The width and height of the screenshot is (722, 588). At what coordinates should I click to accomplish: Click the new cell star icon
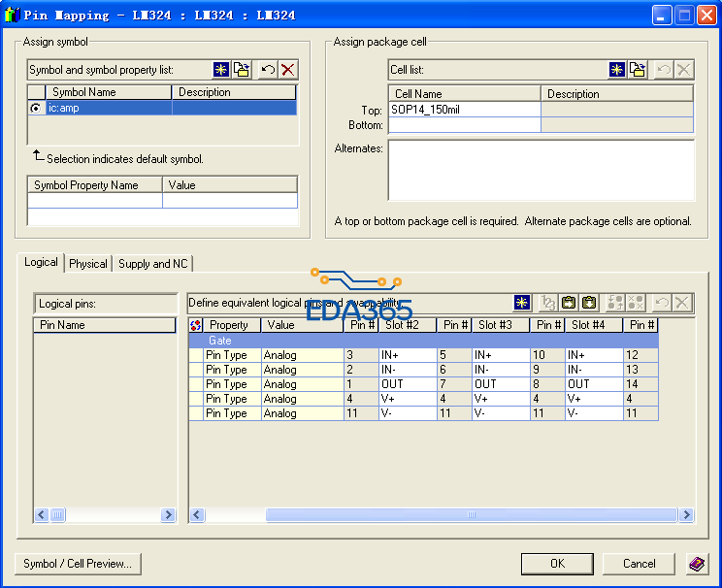[x=617, y=70]
